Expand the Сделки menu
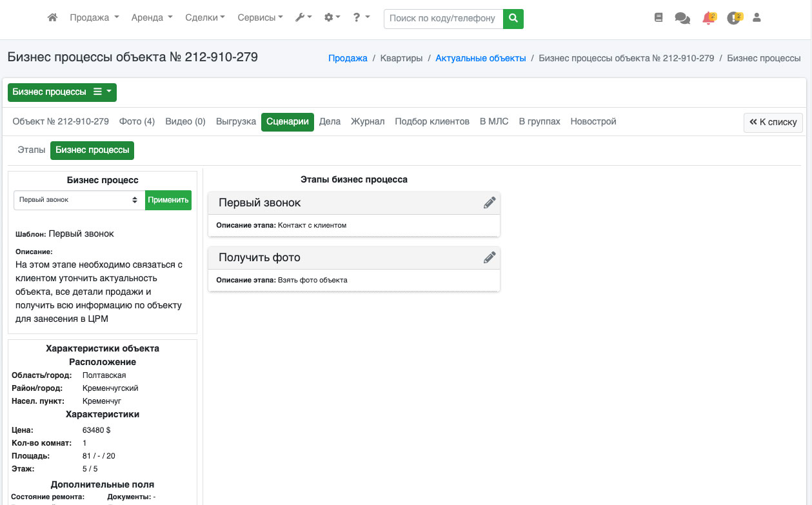 point(204,18)
